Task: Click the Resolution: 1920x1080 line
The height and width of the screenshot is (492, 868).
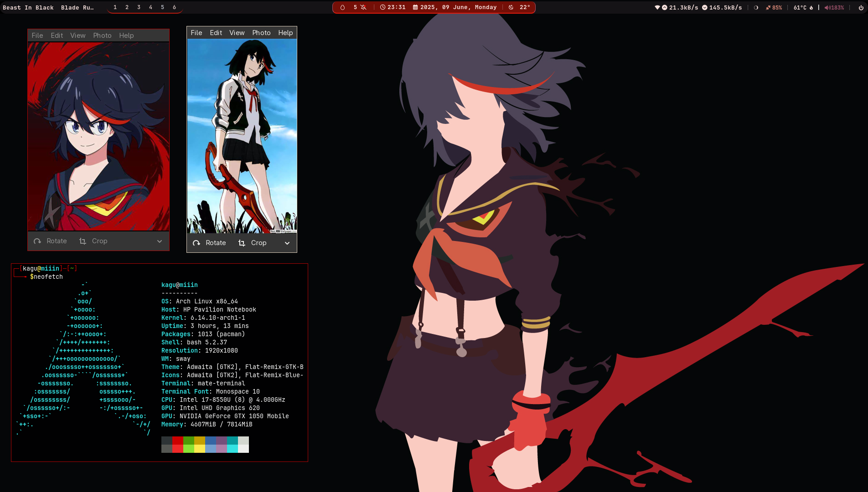Action: coord(200,350)
